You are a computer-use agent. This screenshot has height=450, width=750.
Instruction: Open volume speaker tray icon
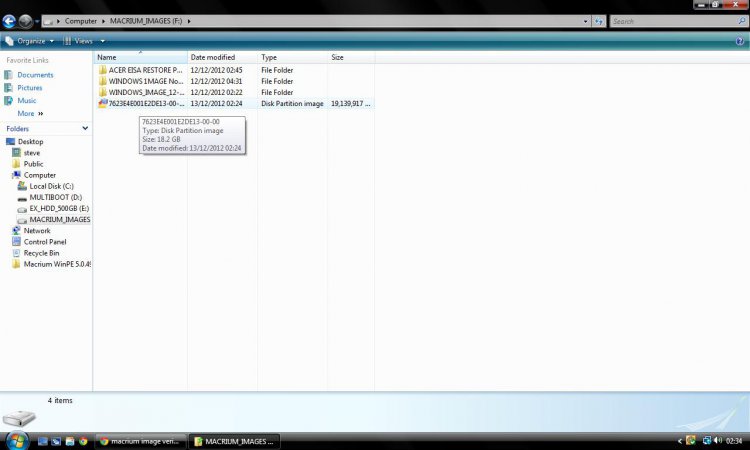(x=717, y=440)
